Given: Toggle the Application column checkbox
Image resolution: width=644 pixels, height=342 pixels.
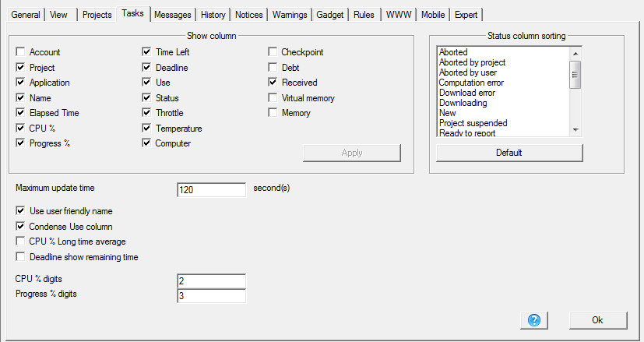Looking at the screenshot, I should pos(20,83).
